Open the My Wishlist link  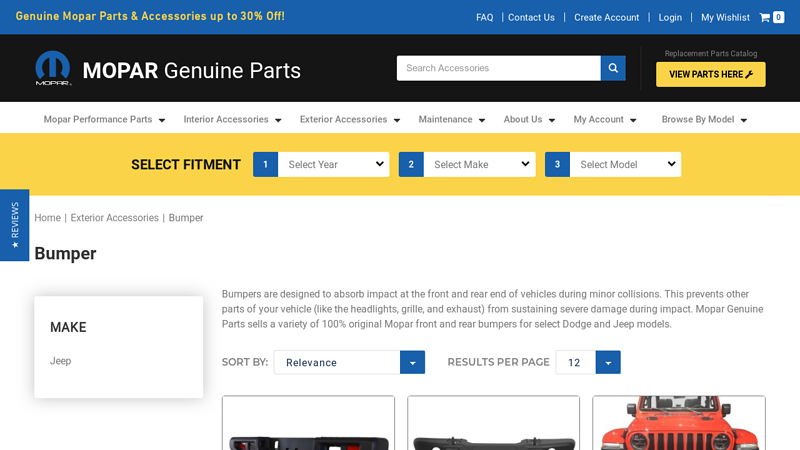pos(725,17)
